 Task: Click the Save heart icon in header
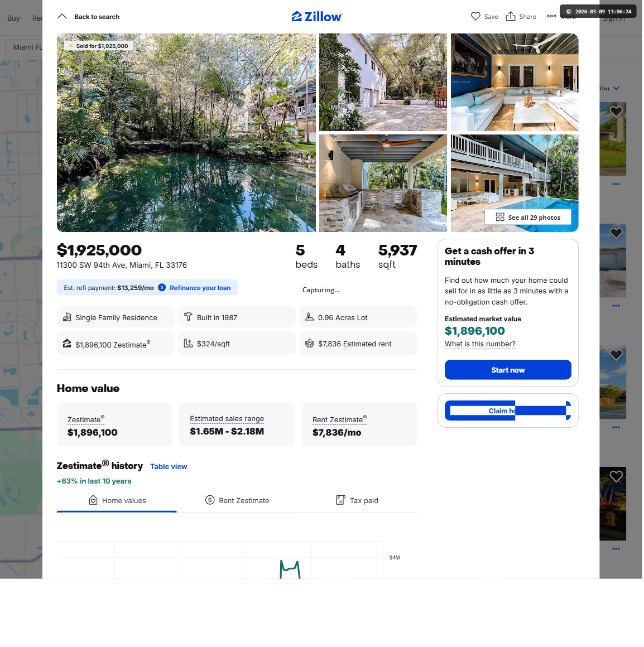point(475,17)
